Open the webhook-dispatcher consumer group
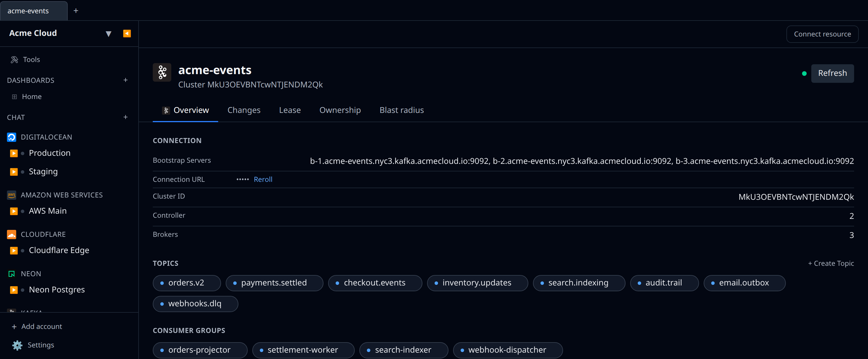Image resolution: width=868 pixels, height=359 pixels. click(508, 351)
